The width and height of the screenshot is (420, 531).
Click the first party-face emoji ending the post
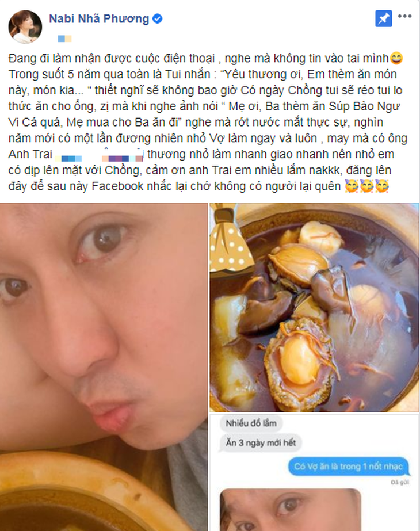tap(351, 186)
